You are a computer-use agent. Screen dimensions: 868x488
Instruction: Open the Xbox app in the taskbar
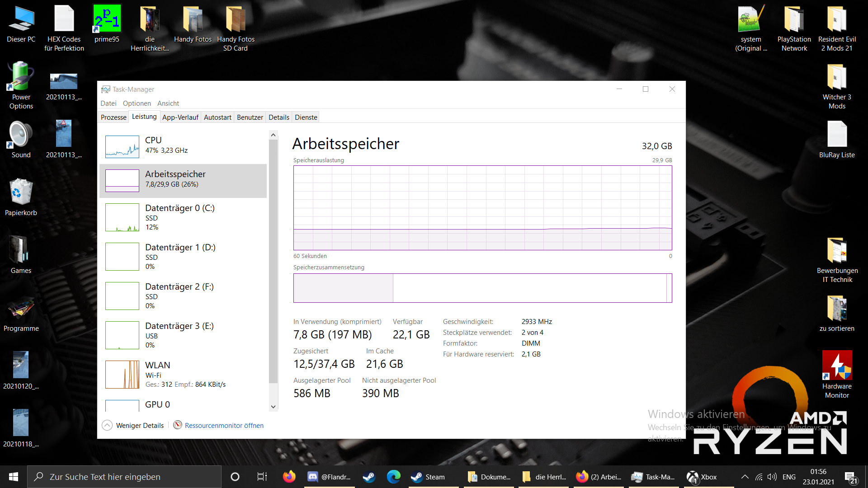pos(702,477)
